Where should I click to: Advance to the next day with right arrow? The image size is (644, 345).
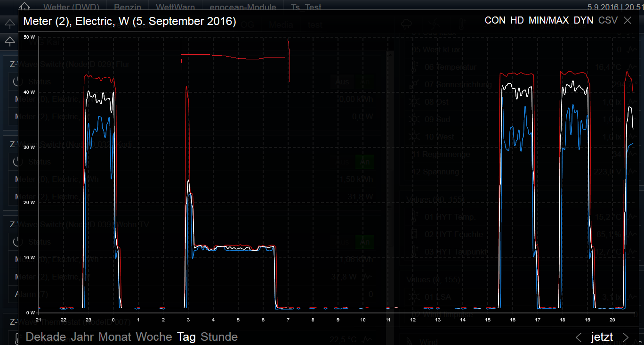coord(626,337)
